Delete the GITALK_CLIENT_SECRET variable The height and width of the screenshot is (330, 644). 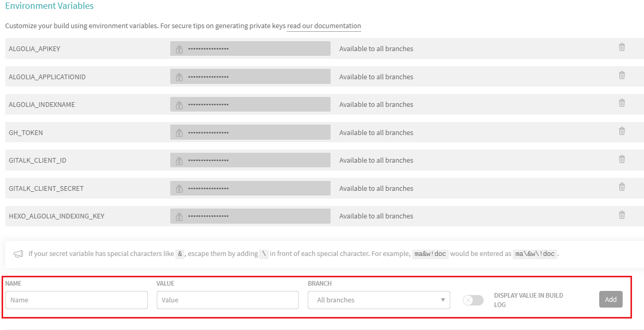pyautogui.click(x=622, y=187)
